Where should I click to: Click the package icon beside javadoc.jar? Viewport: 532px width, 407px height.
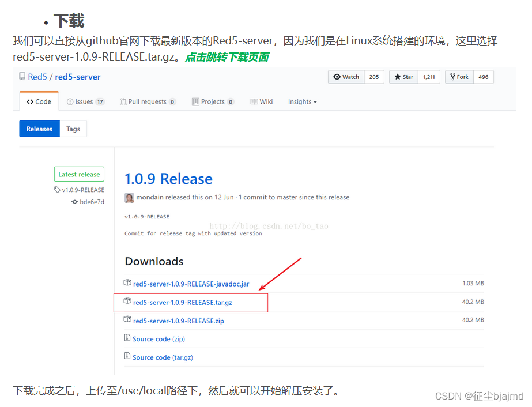pyautogui.click(x=127, y=282)
